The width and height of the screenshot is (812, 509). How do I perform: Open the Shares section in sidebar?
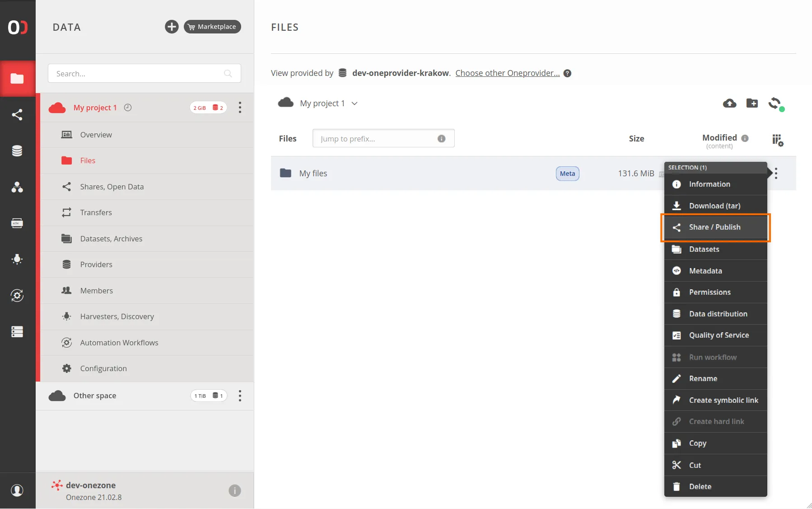(18, 114)
